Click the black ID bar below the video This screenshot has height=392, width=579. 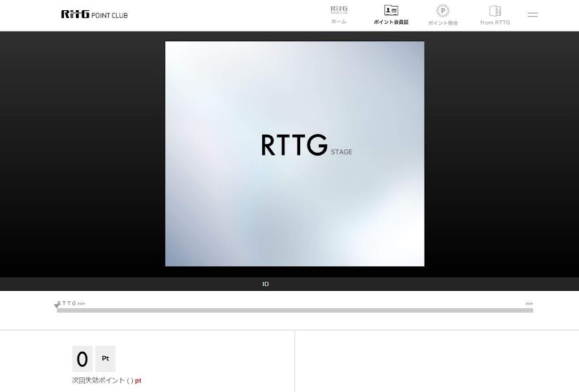(266, 283)
